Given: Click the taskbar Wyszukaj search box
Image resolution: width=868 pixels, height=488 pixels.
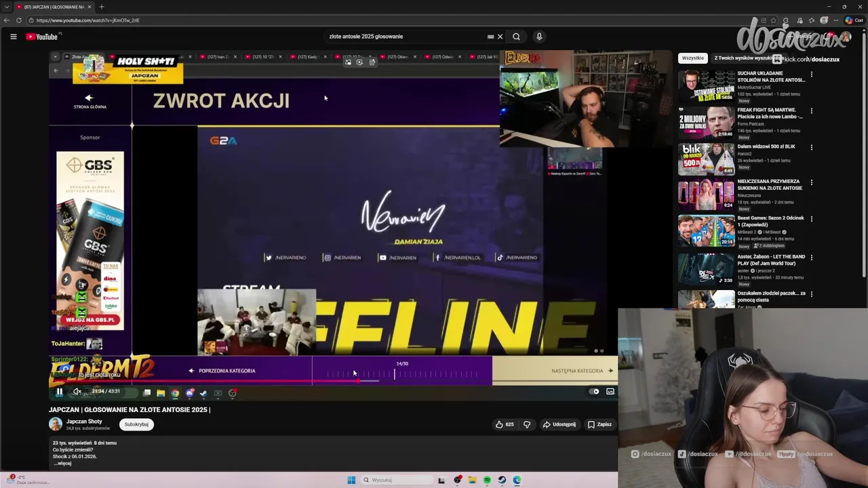Looking at the screenshot, I should tap(397, 480).
